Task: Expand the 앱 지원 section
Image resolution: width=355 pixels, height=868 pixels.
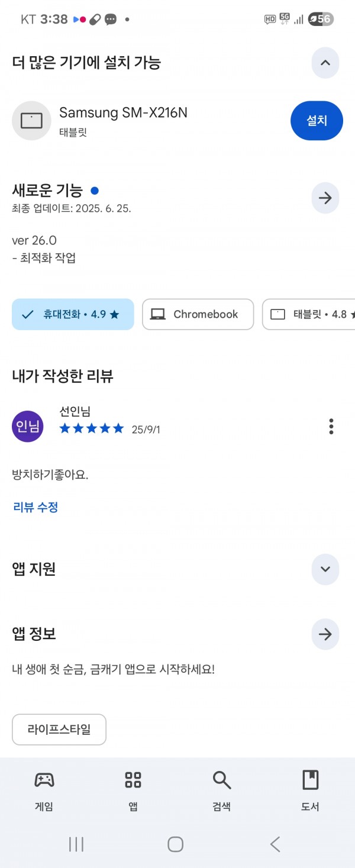Action: coord(325,569)
